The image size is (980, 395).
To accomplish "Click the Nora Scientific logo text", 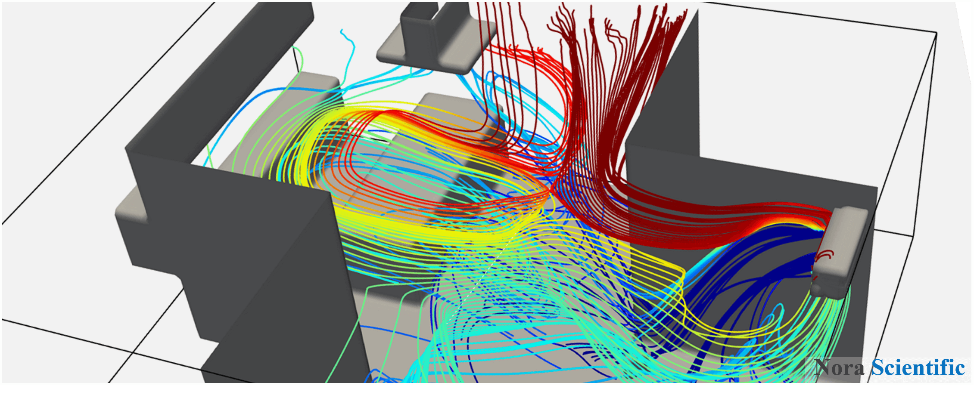I will 890,367.
